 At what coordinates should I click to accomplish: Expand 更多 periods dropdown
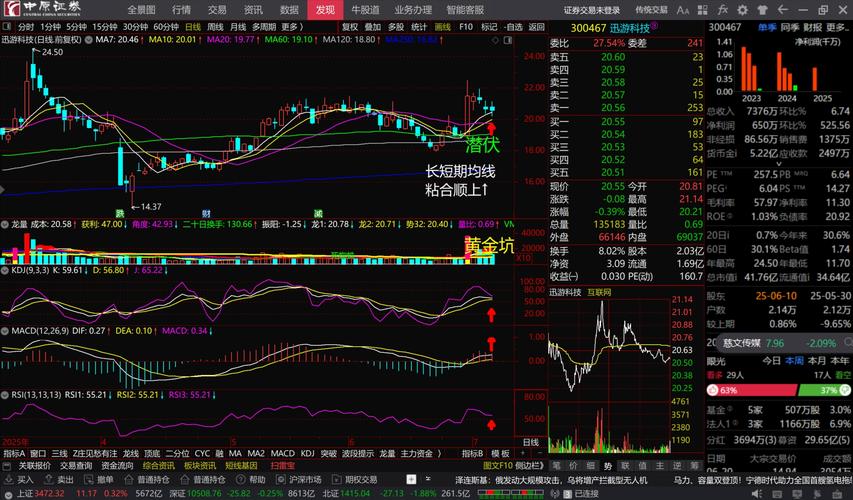click(293, 27)
